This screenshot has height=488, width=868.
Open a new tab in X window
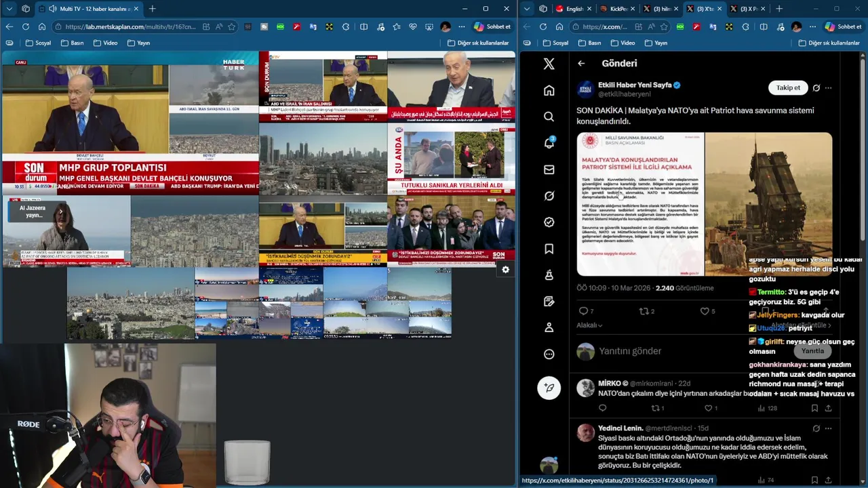pyautogui.click(x=778, y=9)
